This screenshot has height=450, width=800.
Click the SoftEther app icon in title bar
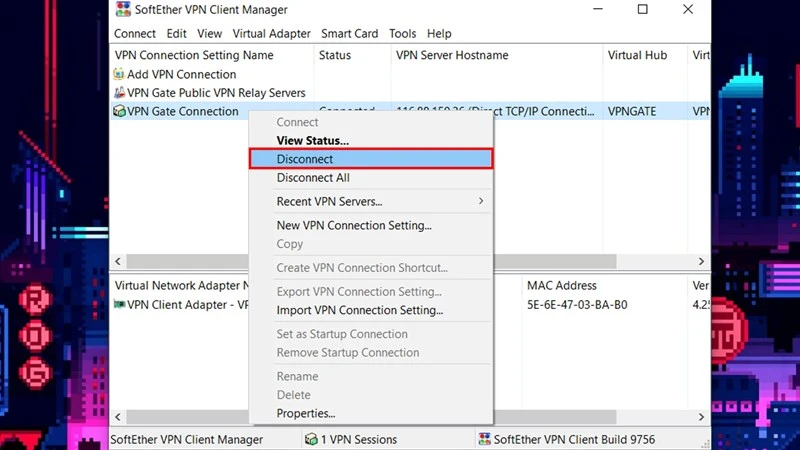click(123, 10)
